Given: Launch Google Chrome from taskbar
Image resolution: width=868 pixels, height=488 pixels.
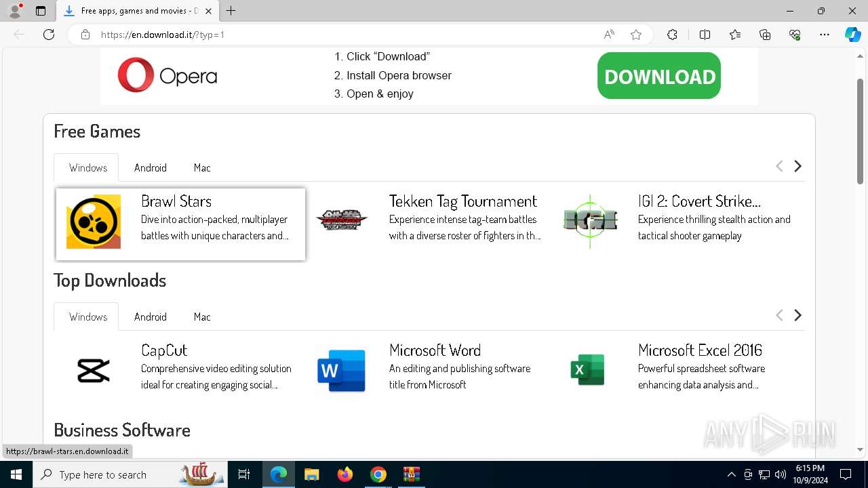Looking at the screenshot, I should tap(378, 474).
